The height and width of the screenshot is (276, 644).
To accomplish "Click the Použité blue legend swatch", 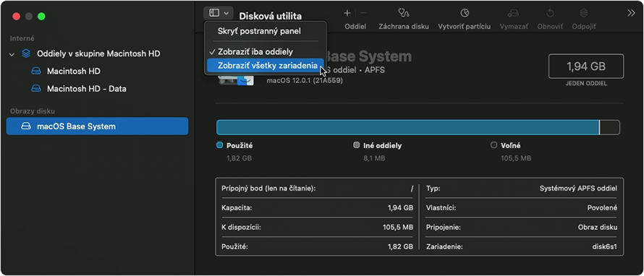I will (x=219, y=145).
